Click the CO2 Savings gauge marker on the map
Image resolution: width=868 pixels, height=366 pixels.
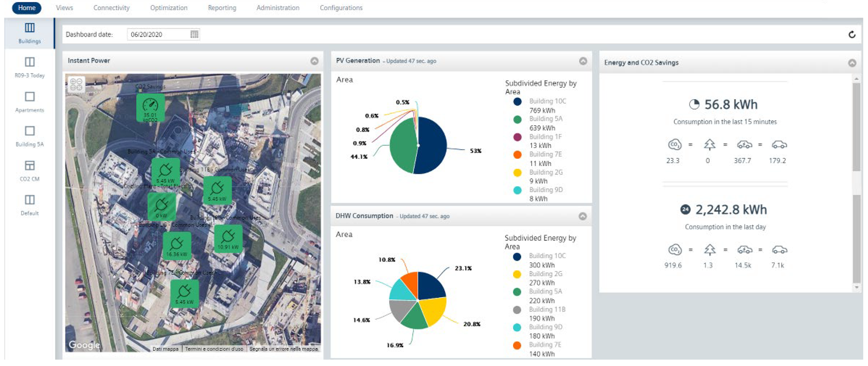click(x=150, y=107)
